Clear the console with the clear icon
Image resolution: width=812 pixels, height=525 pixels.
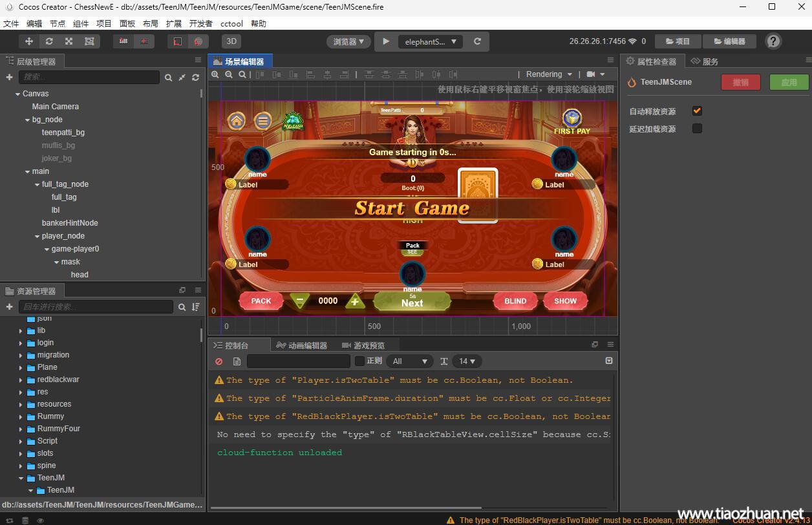tap(219, 361)
